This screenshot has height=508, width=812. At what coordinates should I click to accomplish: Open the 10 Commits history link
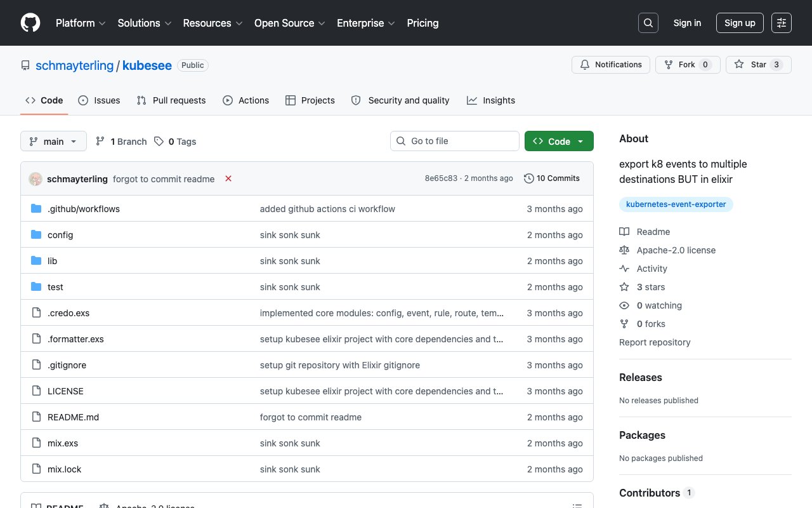tap(552, 178)
